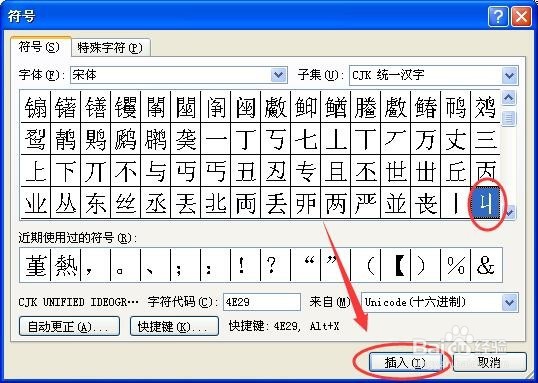Choose the 与 character in the grid
This screenshot has height=383, width=538.
[155, 171]
